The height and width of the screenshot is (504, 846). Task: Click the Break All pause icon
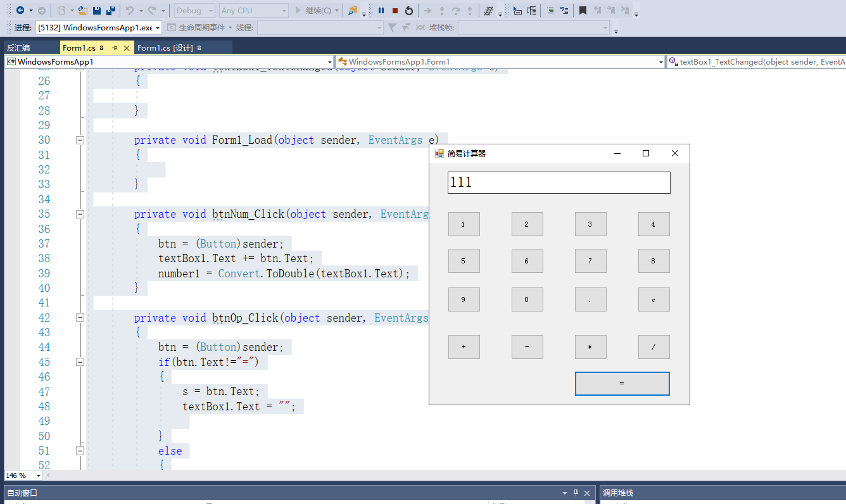tap(381, 10)
